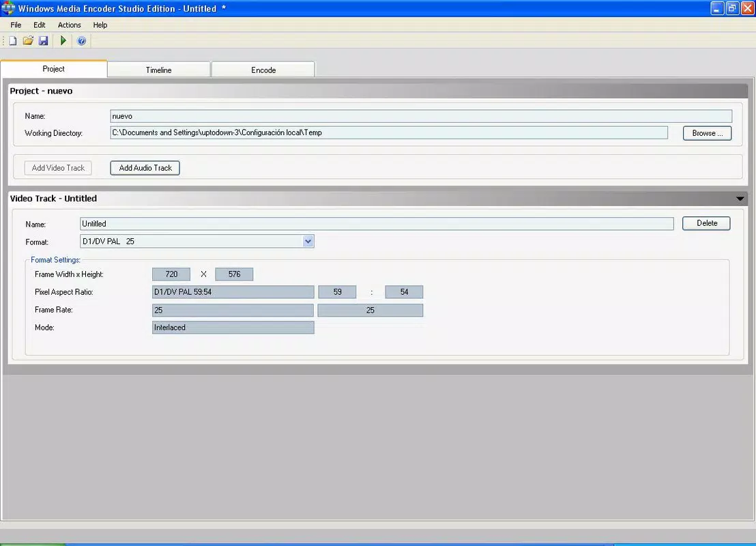The image size is (756, 546).
Task: Click the Add Audio Track button
Action: tap(145, 168)
